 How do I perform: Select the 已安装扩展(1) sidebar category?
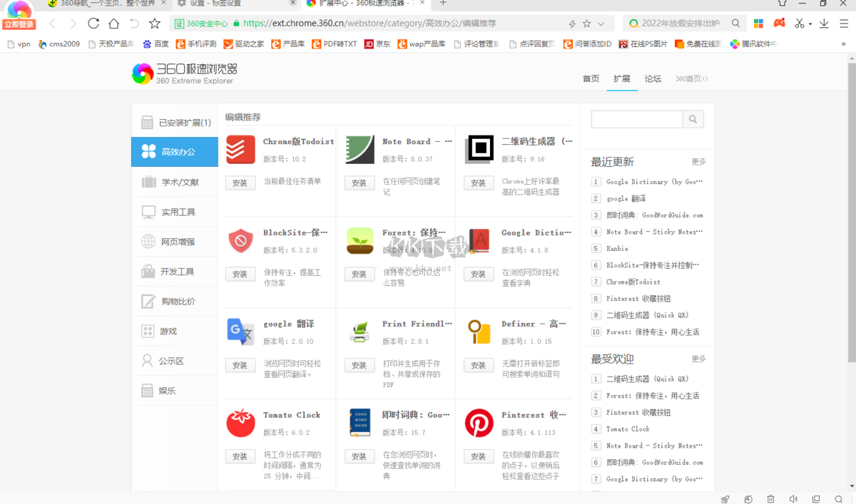coord(175,123)
